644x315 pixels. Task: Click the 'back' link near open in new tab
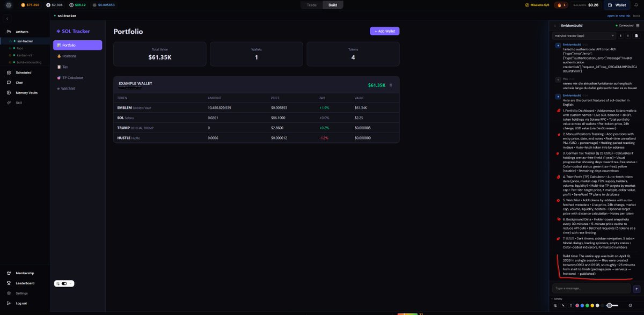(636, 16)
